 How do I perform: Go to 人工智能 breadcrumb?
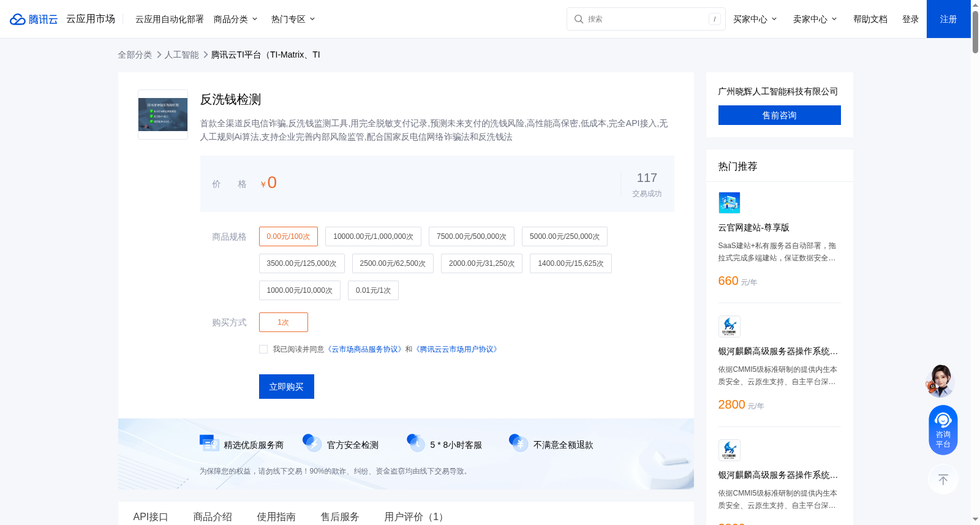[182, 55]
